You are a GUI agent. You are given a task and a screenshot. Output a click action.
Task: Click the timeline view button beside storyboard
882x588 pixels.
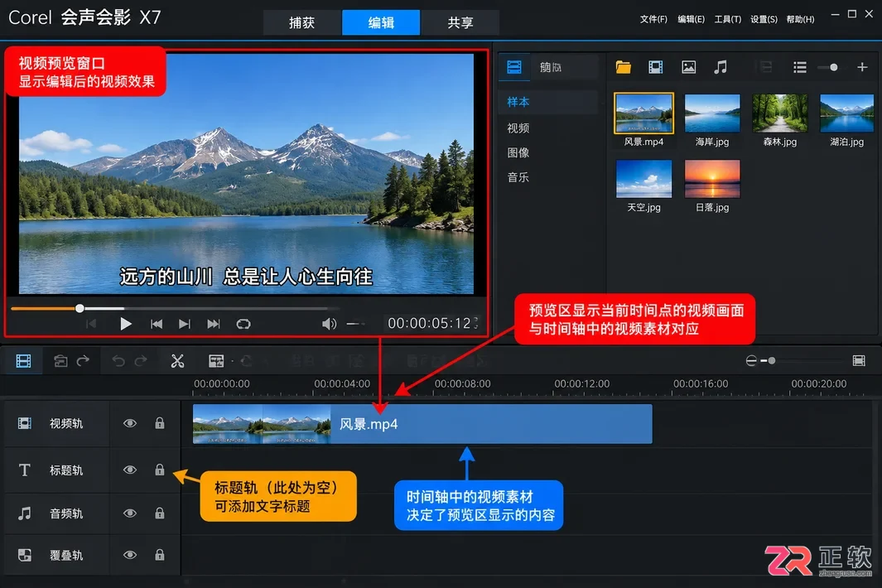pos(60,361)
